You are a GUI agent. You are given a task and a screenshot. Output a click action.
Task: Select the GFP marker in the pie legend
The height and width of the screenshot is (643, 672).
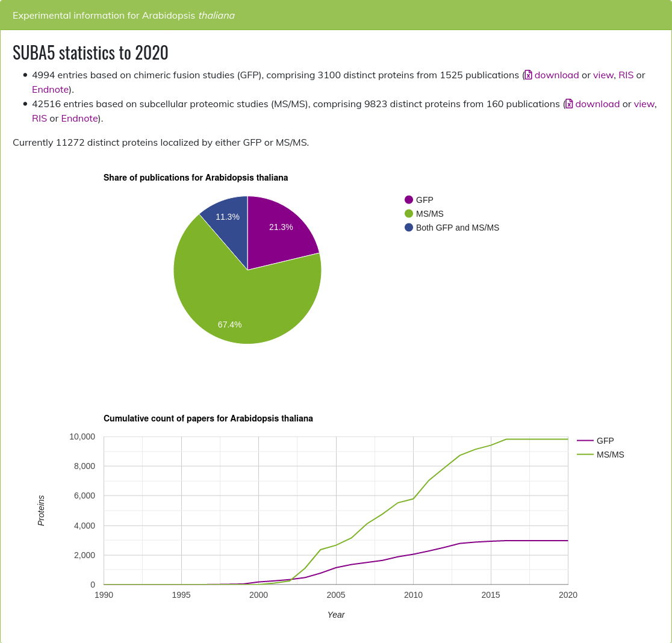point(409,199)
